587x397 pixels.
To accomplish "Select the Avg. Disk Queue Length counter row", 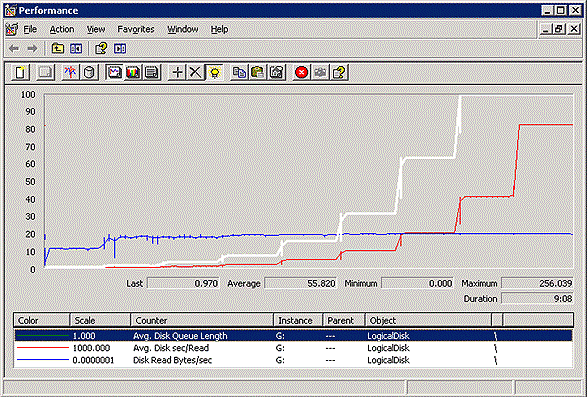I will (293, 336).
